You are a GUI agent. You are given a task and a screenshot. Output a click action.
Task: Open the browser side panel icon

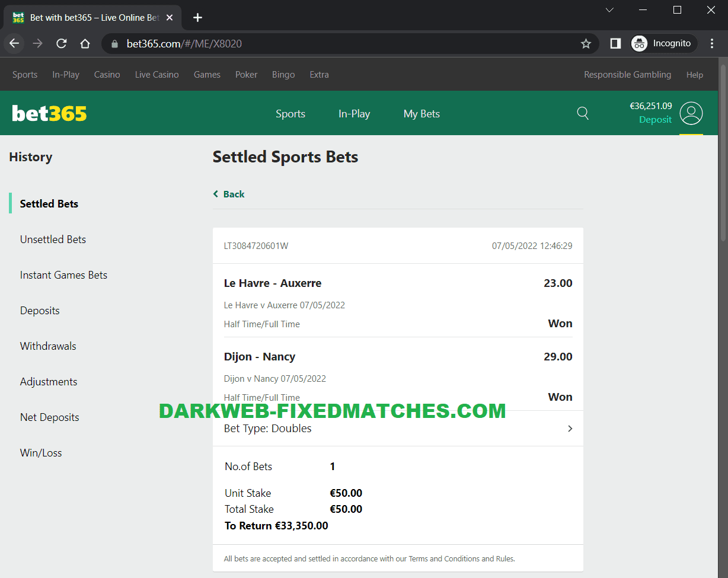pyautogui.click(x=615, y=43)
